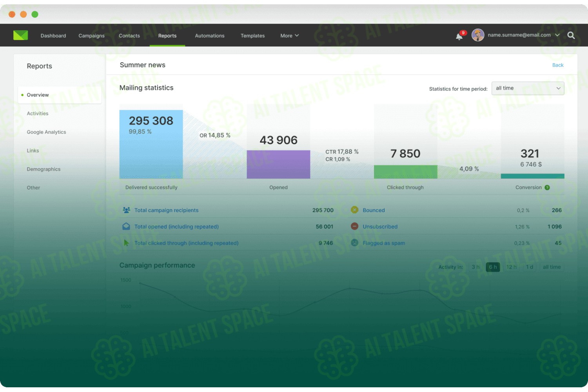Screen dimensions: 588x392
Task: Click the purple Opened bar
Action: 278,165
